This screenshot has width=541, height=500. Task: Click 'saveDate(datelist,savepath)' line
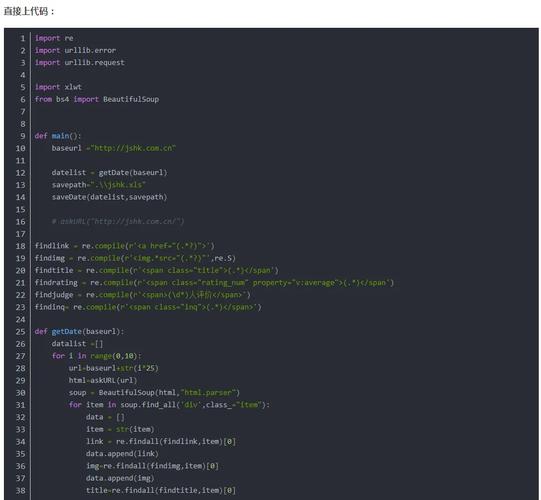[109, 197]
